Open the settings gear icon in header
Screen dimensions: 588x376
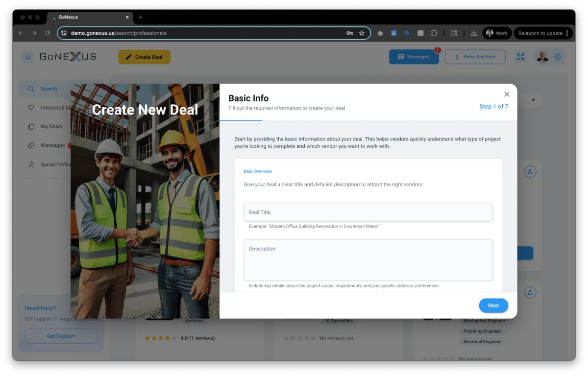pos(557,57)
